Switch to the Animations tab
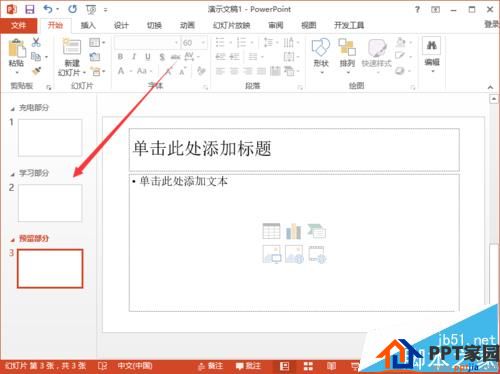 (187, 25)
